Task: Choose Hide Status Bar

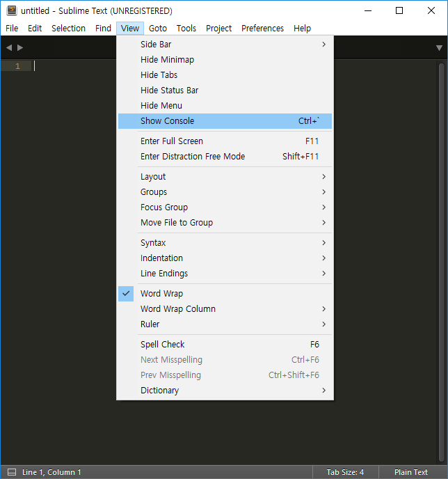Action: 225,90
